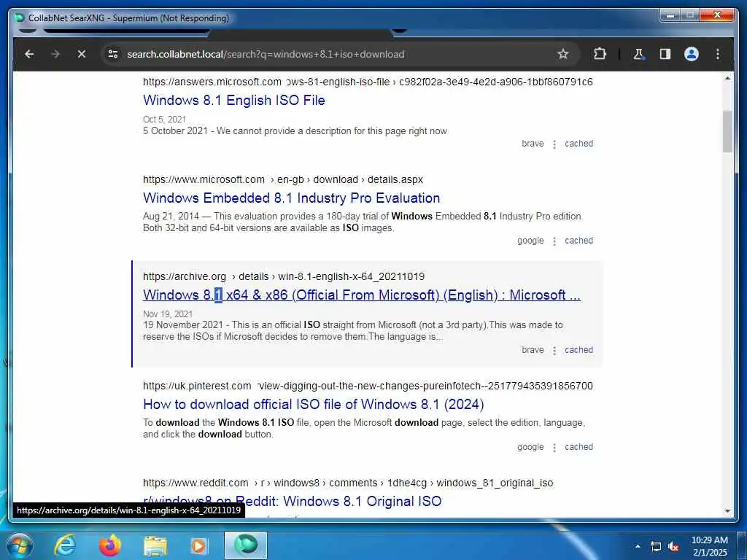
Task: Click the vertical scrollbar thumb
Action: click(727, 131)
